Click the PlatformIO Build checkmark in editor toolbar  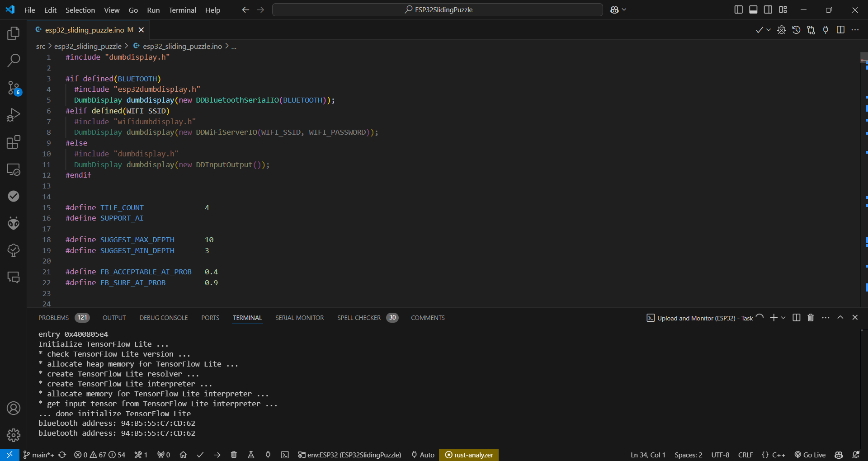[x=759, y=30]
